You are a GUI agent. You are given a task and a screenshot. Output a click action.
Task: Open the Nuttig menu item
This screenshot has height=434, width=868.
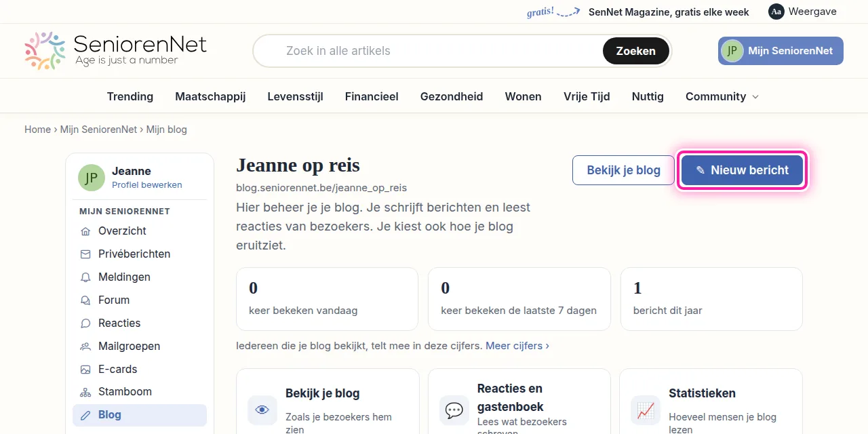point(648,96)
